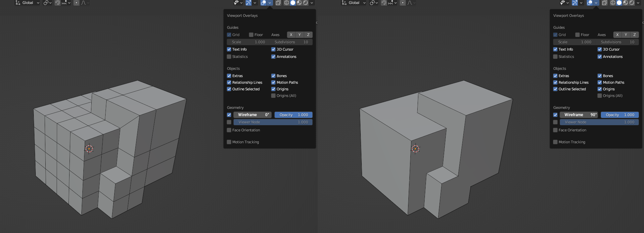Toggle Y axis button in left overlays panel
The height and width of the screenshot is (233, 644).
pyautogui.click(x=299, y=35)
